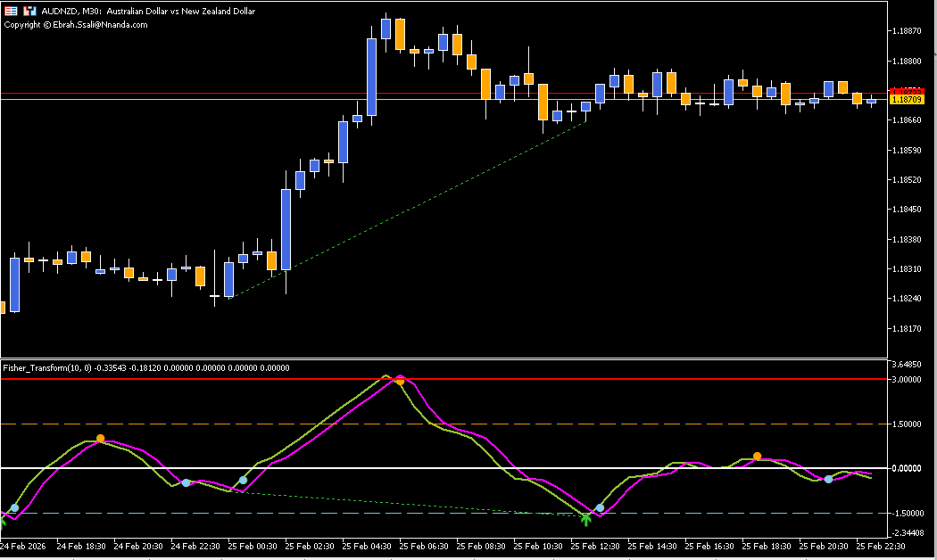Click the blue dot near 24 Feb 2026
This screenshot has width=937, height=560.
pyautogui.click(x=15, y=508)
